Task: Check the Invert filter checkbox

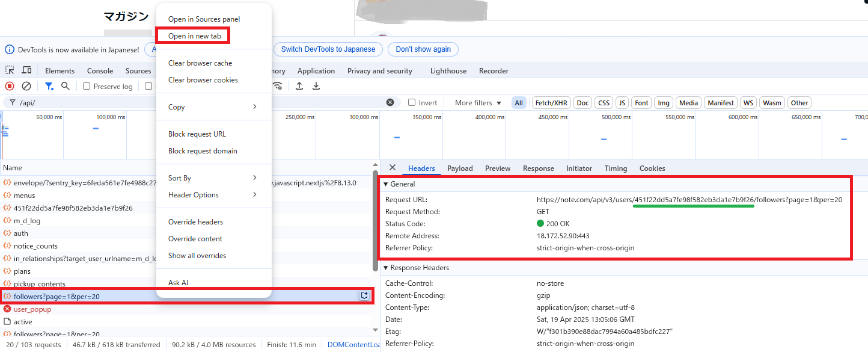Action: (x=412, y=103)
